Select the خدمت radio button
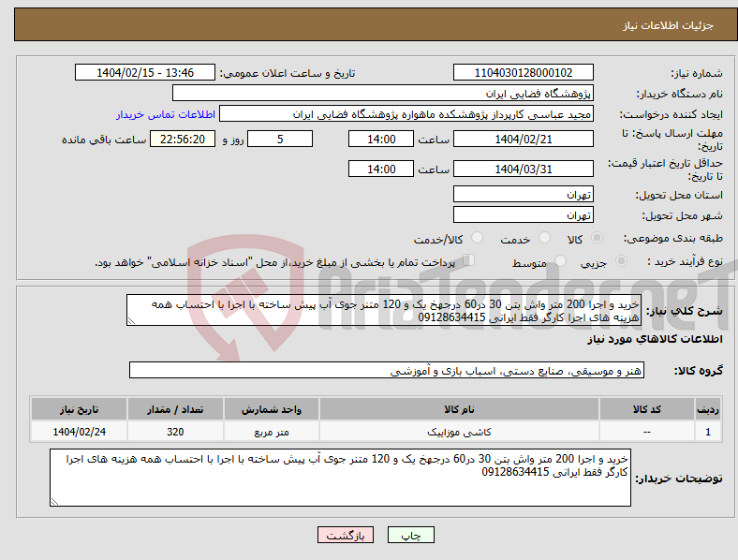738x560 pixels. pyautogui.click(x=544, y=238)
